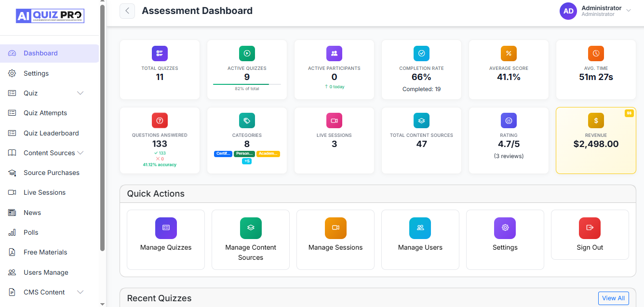
Task: Click the Recent Quizzes section heading
Action: [x=159, y=298]
